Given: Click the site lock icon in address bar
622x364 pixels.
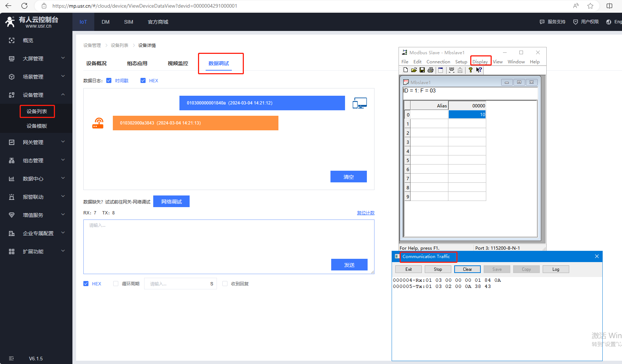Looking at the screenshot, I should 44,6.
